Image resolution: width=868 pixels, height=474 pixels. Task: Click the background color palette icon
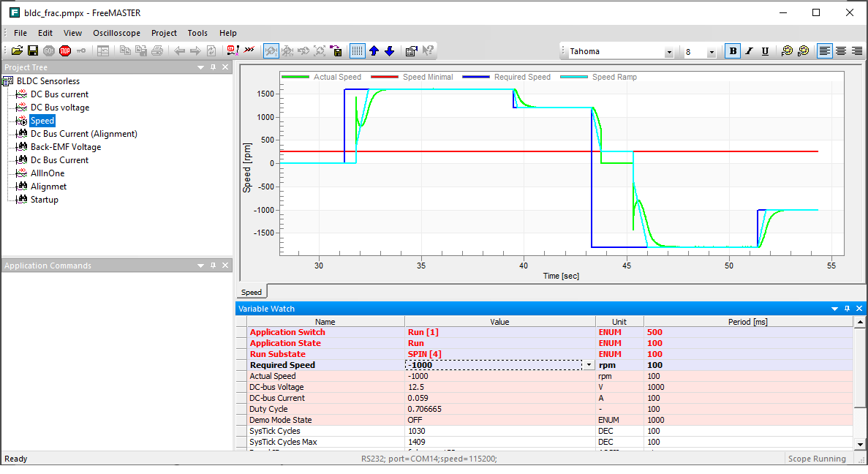(803, 51)
